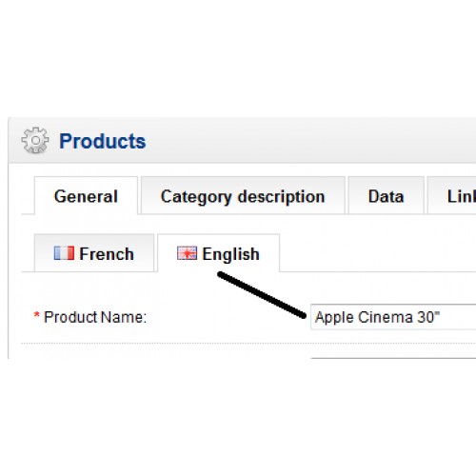Click the dotted separator under Product Name
The image size is (476, 476).
pyautogui.click(x=248, y=343)
